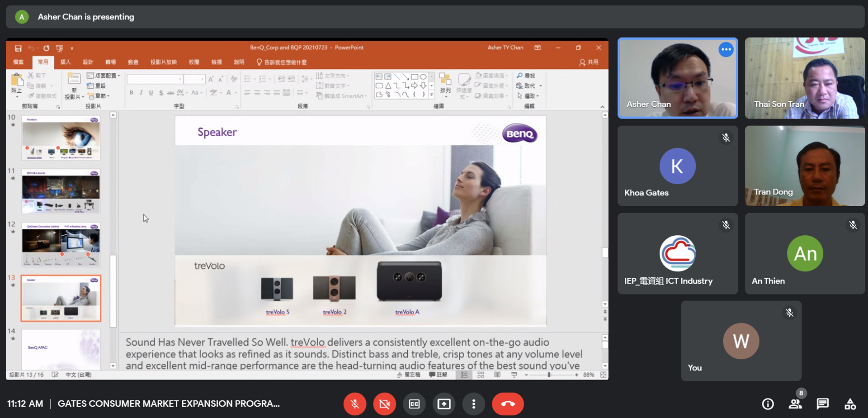Click 尋找 Find button
The width and height of the screenshot is (868, 418).
[526, 76]
